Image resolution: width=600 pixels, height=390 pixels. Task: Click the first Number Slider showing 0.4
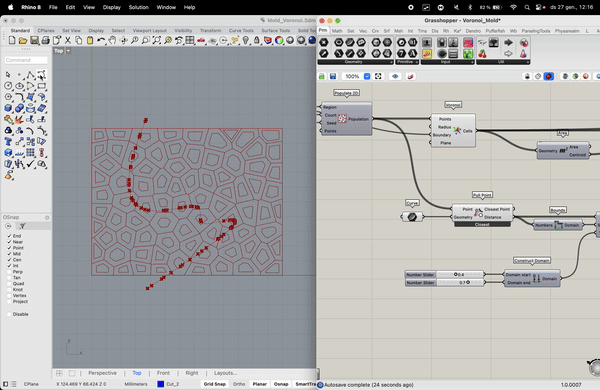coord(445,274)
